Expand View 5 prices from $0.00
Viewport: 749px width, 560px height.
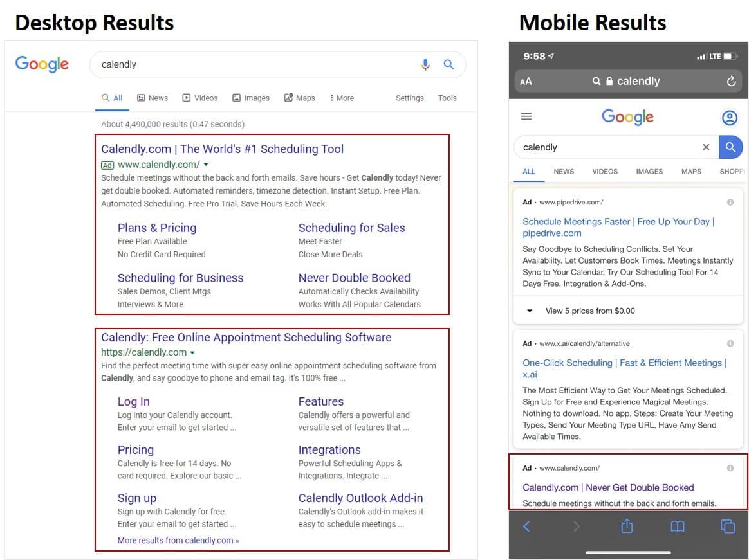tap(530, 311)
